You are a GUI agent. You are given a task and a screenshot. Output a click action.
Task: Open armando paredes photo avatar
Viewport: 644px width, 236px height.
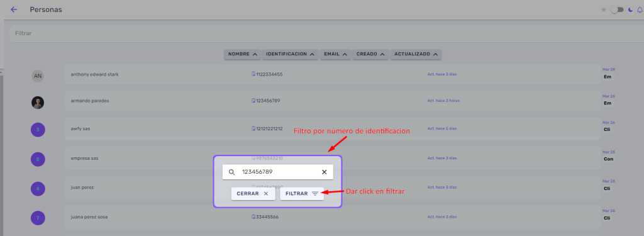point(38,103)
